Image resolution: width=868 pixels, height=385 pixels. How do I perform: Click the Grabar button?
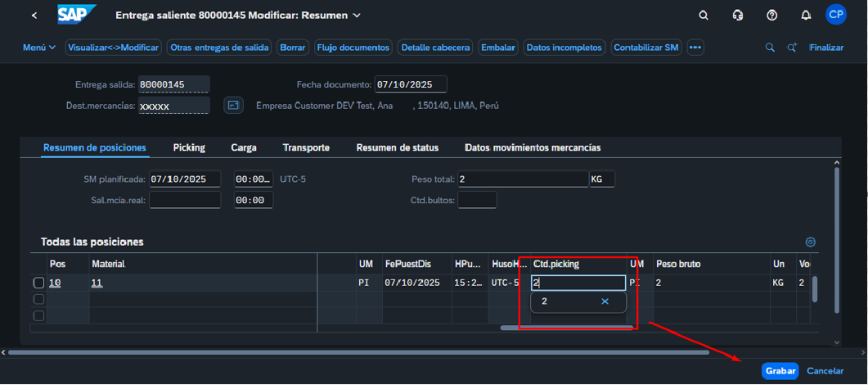[780, 371]
